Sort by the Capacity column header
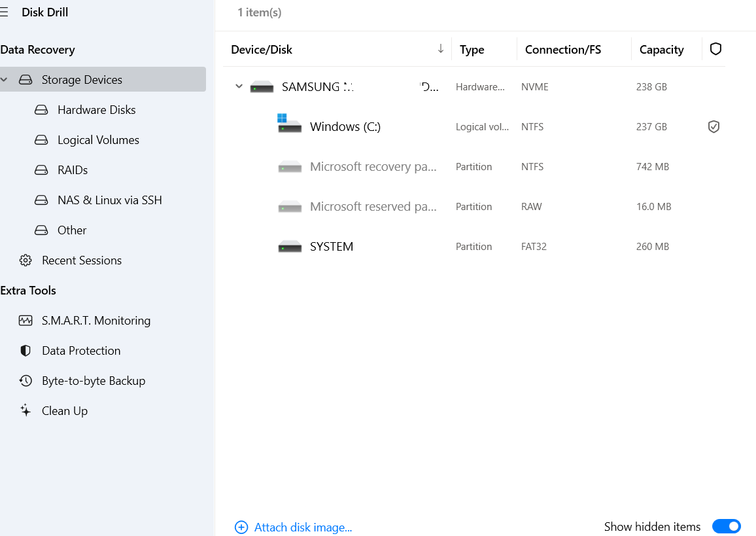 tap(662, 50)
